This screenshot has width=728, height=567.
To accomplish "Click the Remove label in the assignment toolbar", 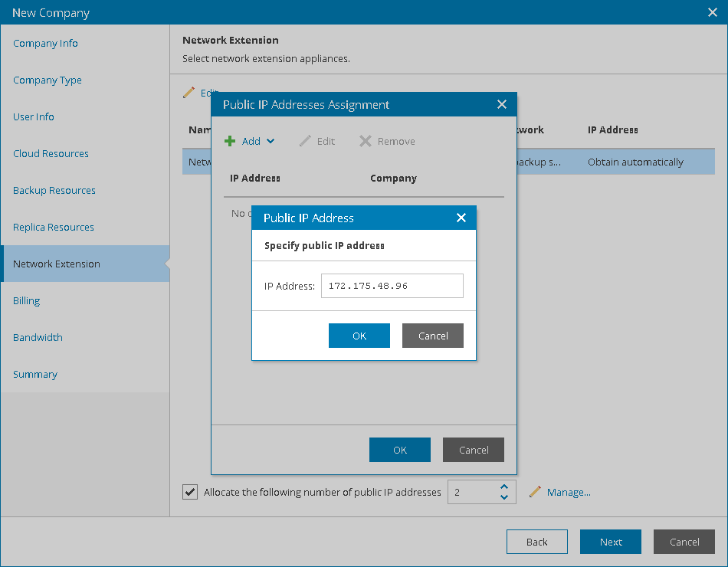I will pyautogui.click(x=396, y=141).
